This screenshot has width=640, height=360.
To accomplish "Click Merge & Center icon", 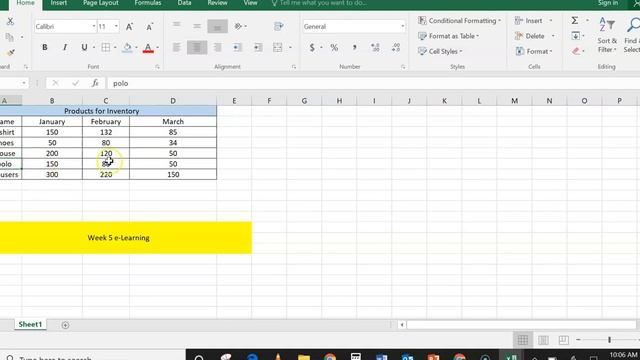I will (x=278, y=48).
